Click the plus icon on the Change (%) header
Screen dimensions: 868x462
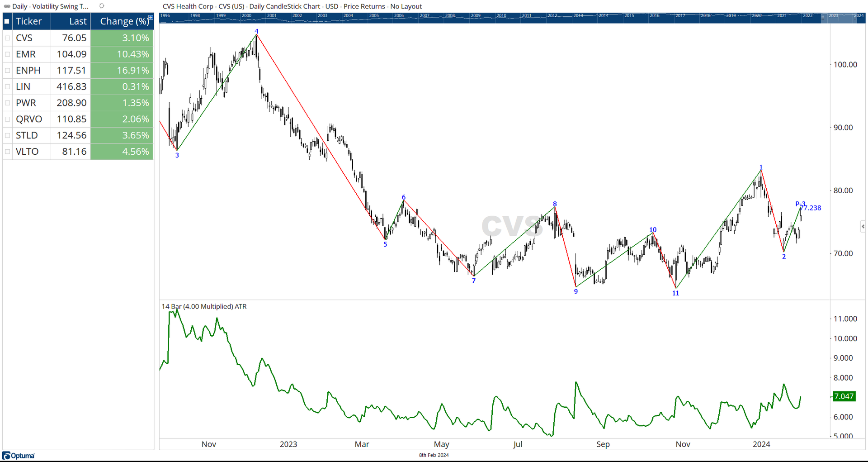[x=151, y=17]
